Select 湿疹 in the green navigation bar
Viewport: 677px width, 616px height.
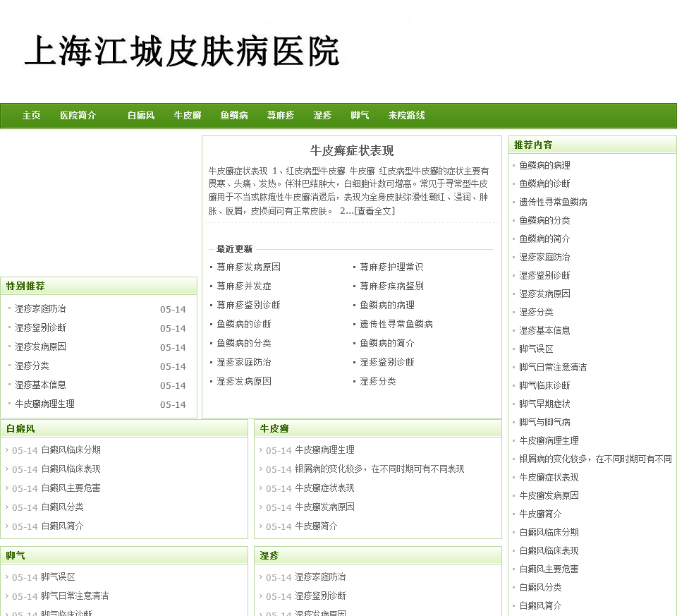pos(322,115)
